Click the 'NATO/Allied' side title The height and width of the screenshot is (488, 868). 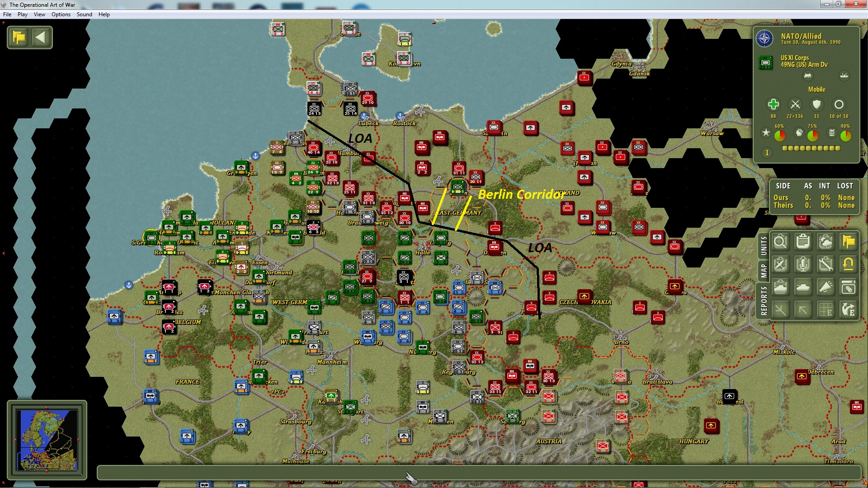801,36
